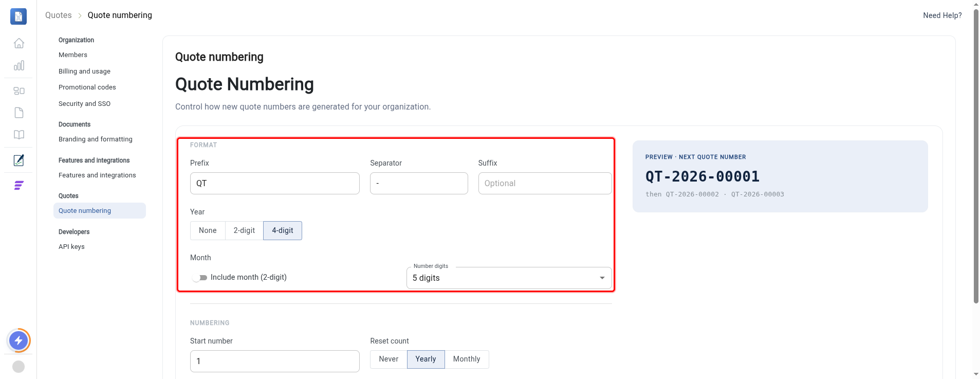Click the lightning bolt quick action button
The width and height of the screenshot is (980, 379).
pos(19,340)
